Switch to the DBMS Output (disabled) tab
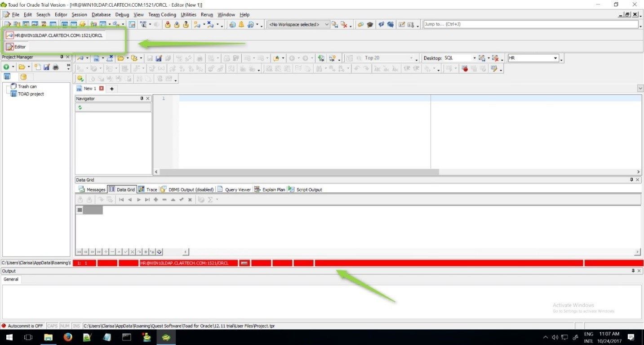The image size is (644, 345). [187, 189]
